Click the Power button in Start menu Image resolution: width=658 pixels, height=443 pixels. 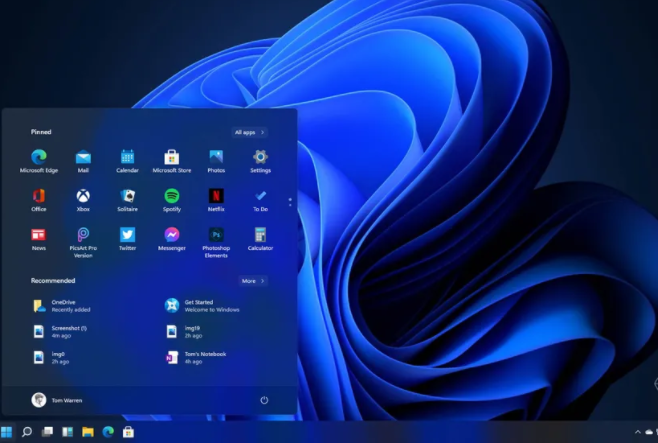click(x=264, y=400)
